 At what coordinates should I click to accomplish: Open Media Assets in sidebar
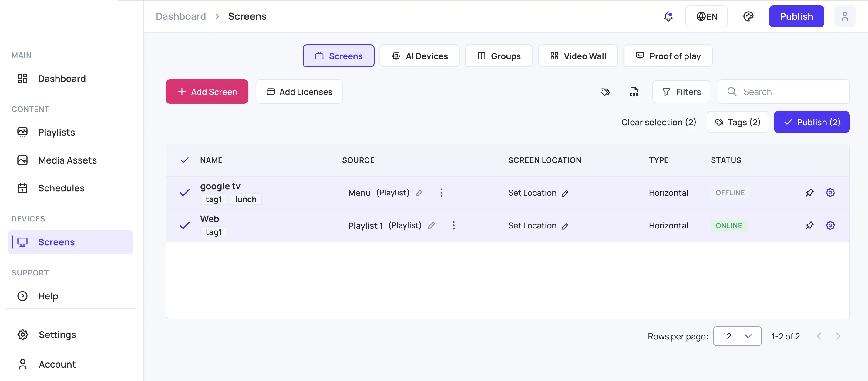(70, 160)
